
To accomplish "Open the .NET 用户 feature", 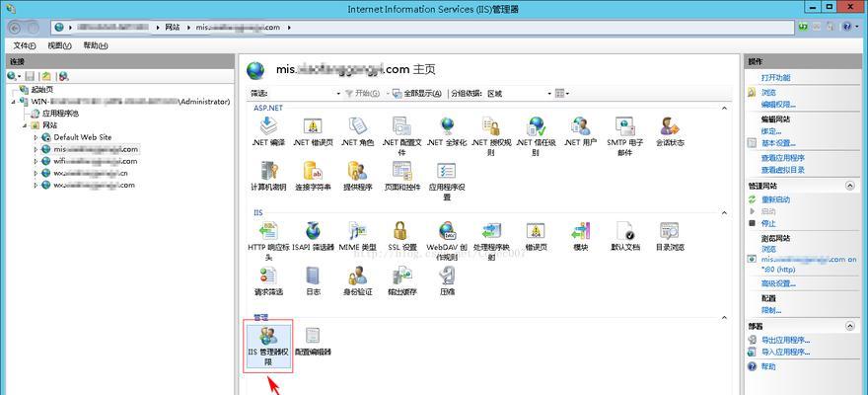I will pos(580,132).
